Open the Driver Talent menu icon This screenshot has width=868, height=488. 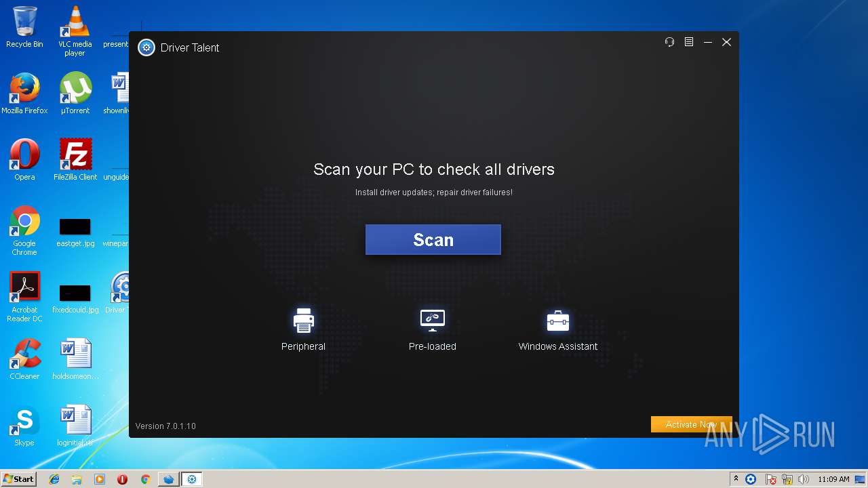pyautogui.click(x=688, y=42)
